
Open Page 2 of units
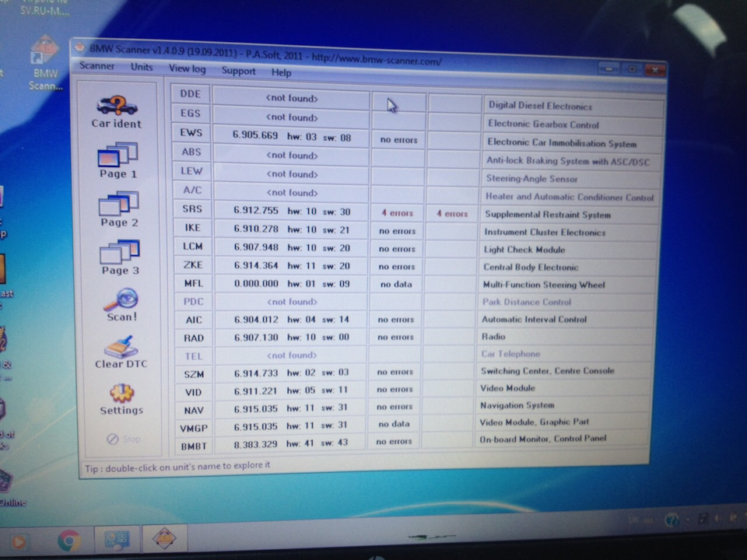[118, 208]
